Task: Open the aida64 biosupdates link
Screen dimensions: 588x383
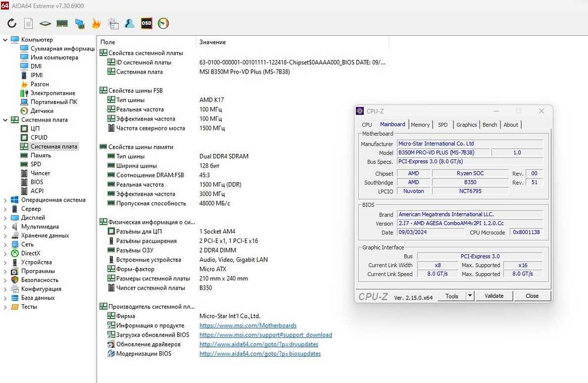Action: [260, 354]
